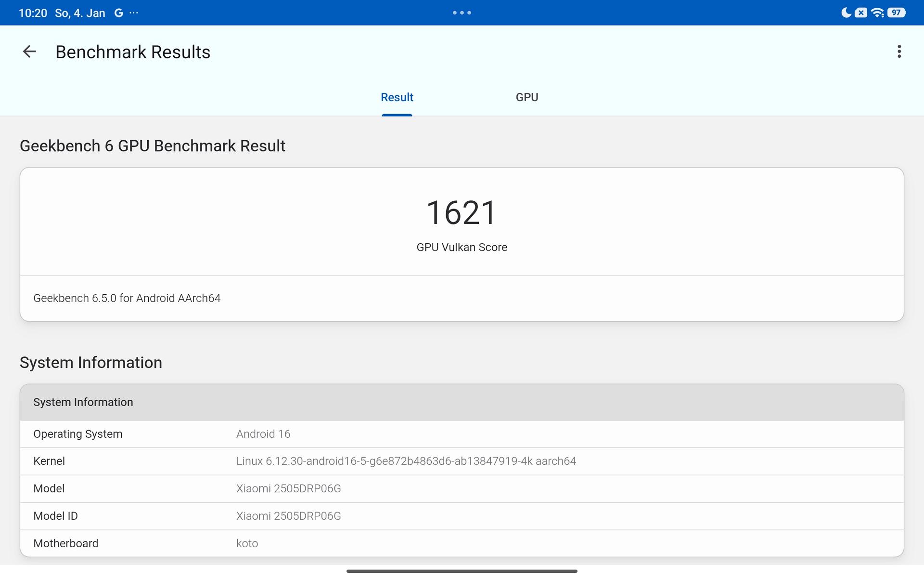Tap the Model ID row
The height and width of the screenshot is (578, 924).
(x=461, y=516)
